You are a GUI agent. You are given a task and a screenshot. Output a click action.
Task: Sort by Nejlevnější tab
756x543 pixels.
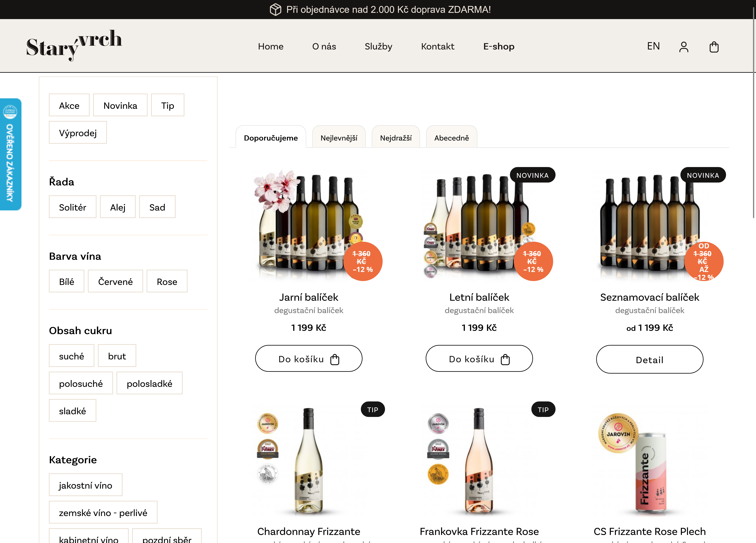click(x=339, y=137)
